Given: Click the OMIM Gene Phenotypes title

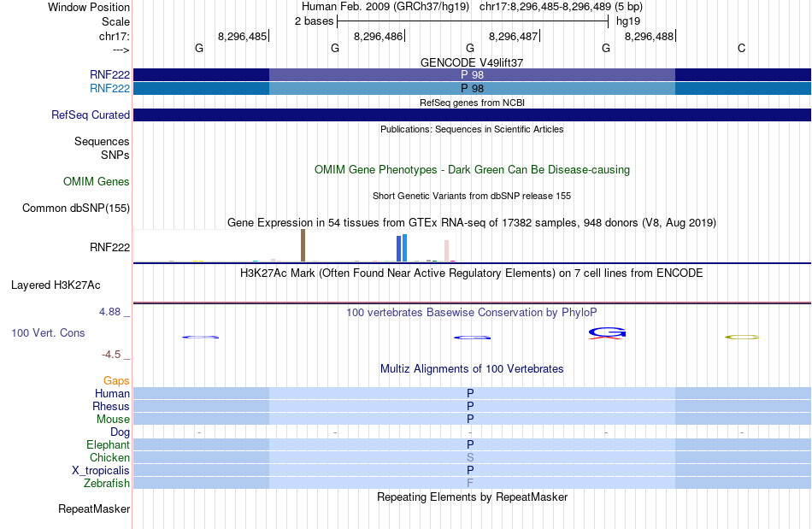Looking at the screenshot, I should click(x=472, y=170).
